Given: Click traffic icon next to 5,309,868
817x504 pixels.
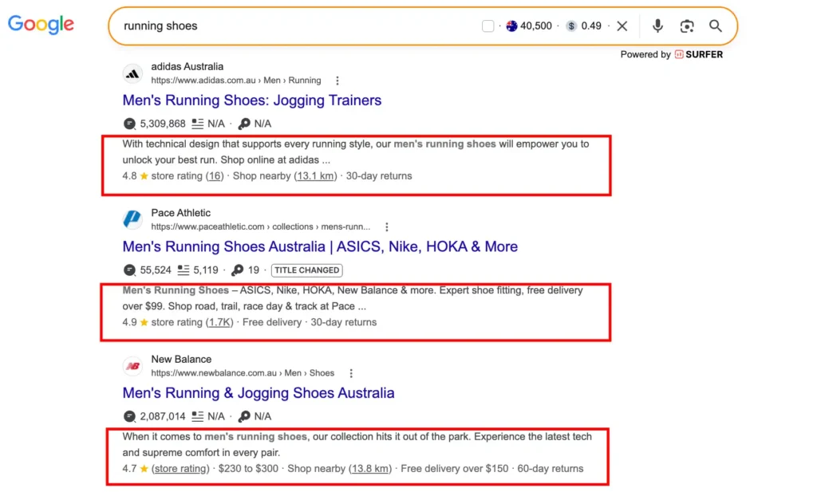Looking at the screenshot, I should (129, 124).
